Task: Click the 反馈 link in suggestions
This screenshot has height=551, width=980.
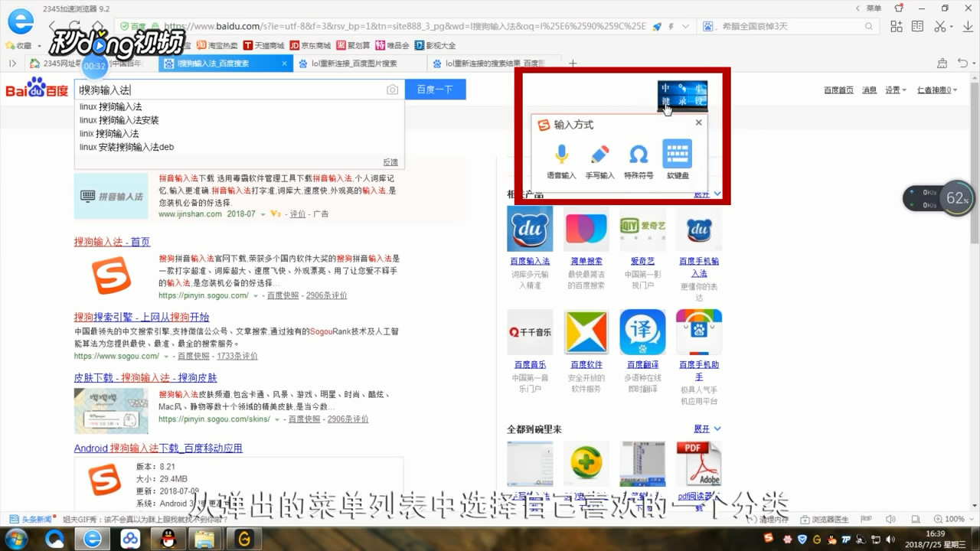Action: click(390, 162)
